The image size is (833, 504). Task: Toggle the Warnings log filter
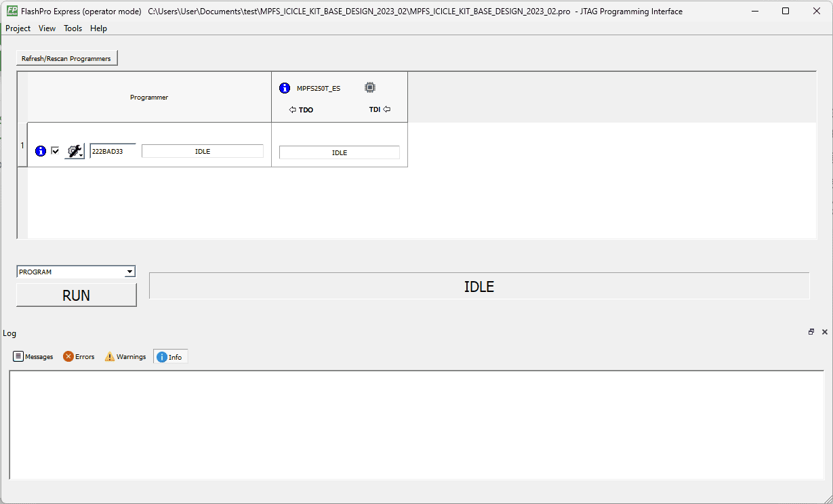point(125,356)
